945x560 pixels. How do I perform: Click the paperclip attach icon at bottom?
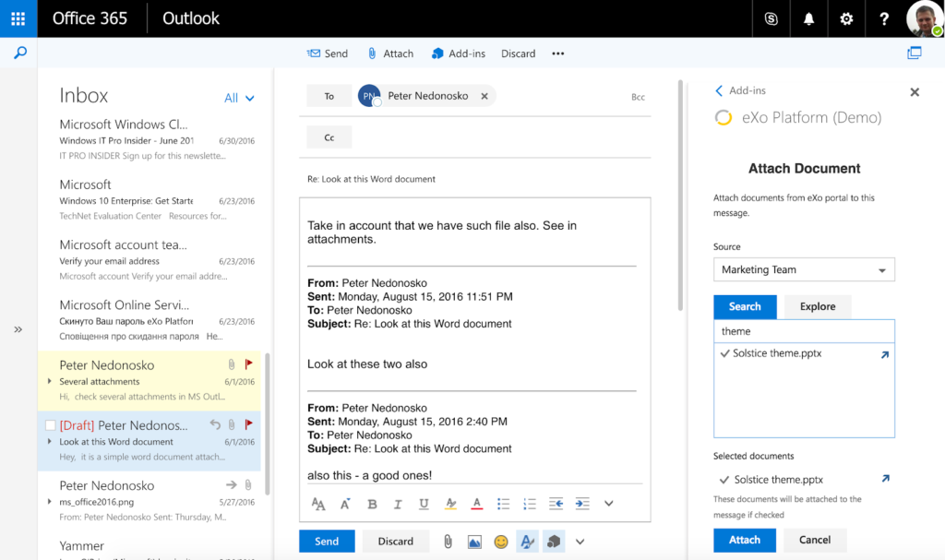(448, 542)
